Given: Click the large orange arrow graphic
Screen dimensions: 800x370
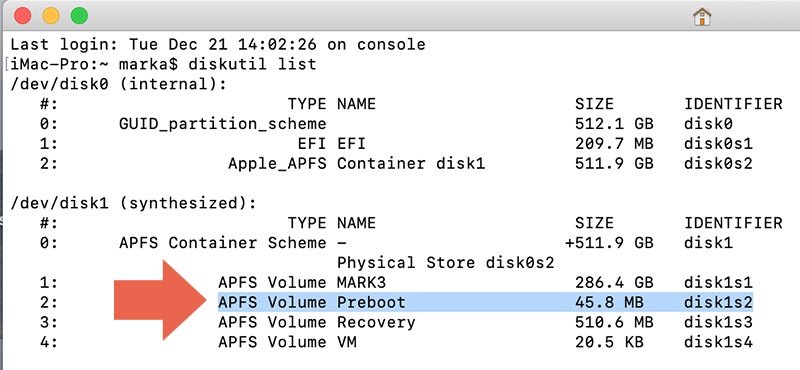Looking at the screenshot, I should coord(160,300).
